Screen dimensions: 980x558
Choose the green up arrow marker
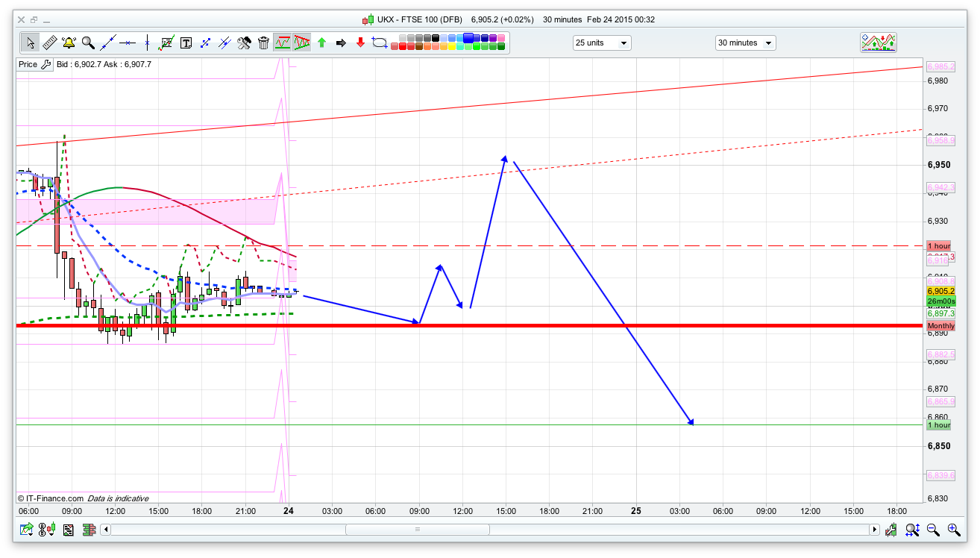[321, 43]
